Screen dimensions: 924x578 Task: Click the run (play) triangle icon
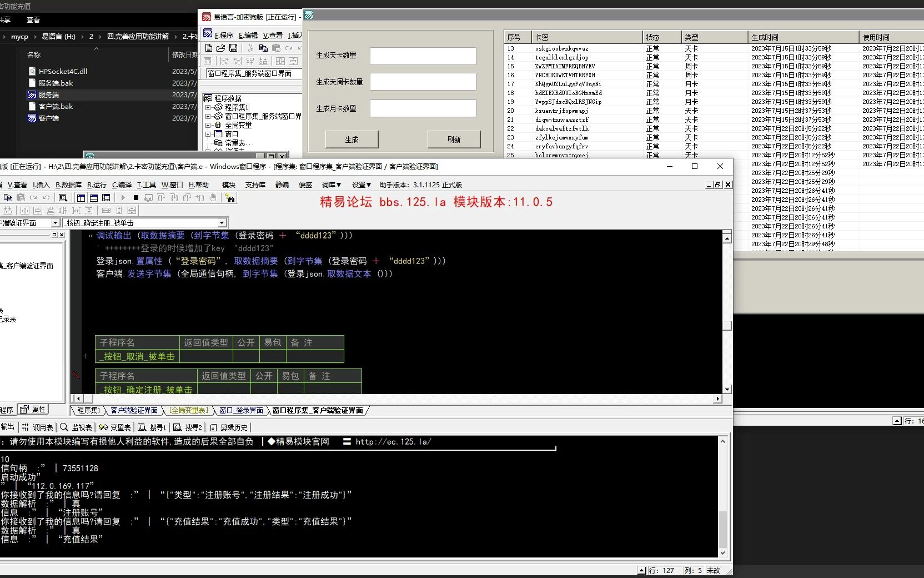123,197
